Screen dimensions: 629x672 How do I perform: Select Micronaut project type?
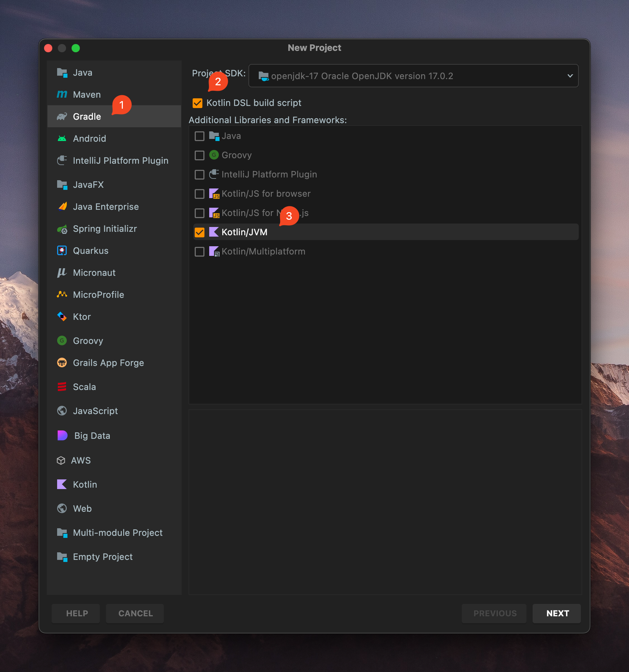coord(114,273)
